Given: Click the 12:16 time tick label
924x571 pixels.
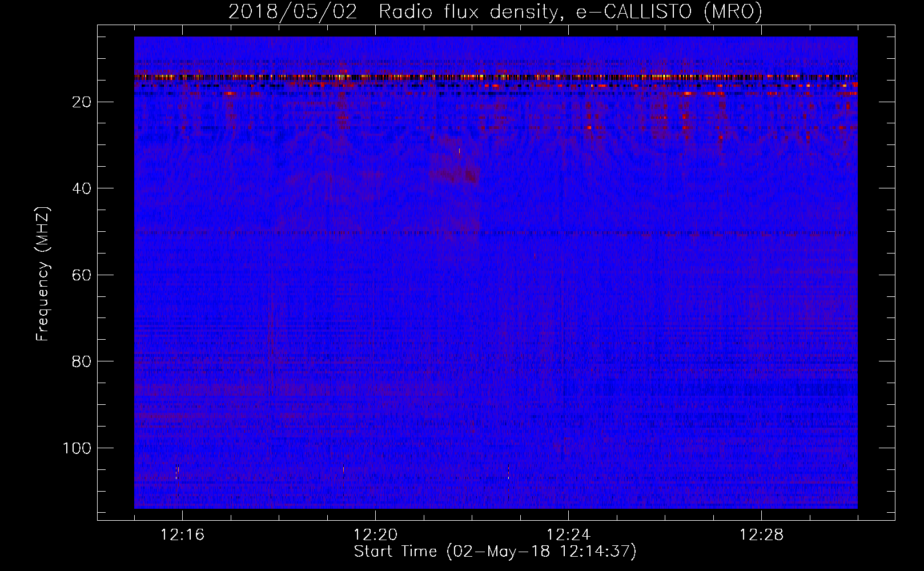Looking at the screenshot, I should tap(182, 535).
